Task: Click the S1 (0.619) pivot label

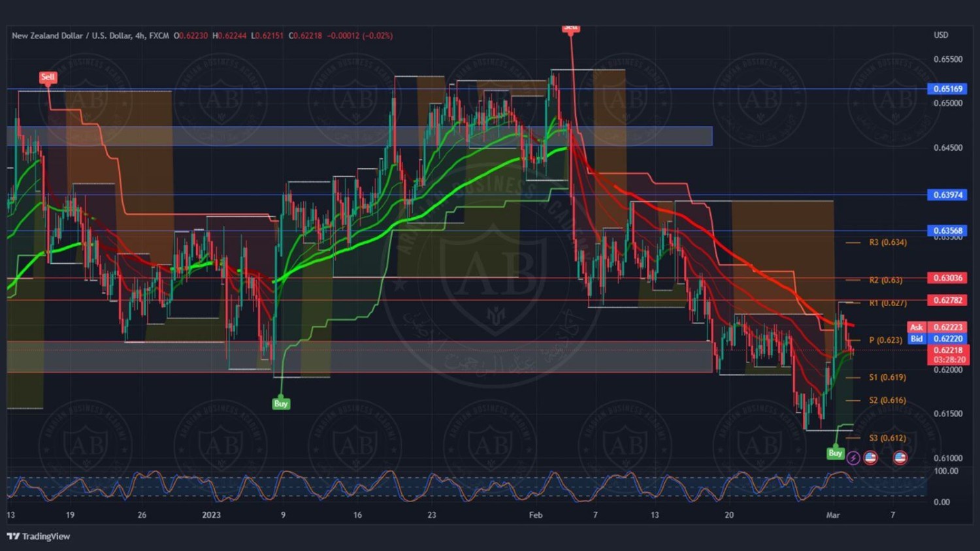Action: (887, 377)
